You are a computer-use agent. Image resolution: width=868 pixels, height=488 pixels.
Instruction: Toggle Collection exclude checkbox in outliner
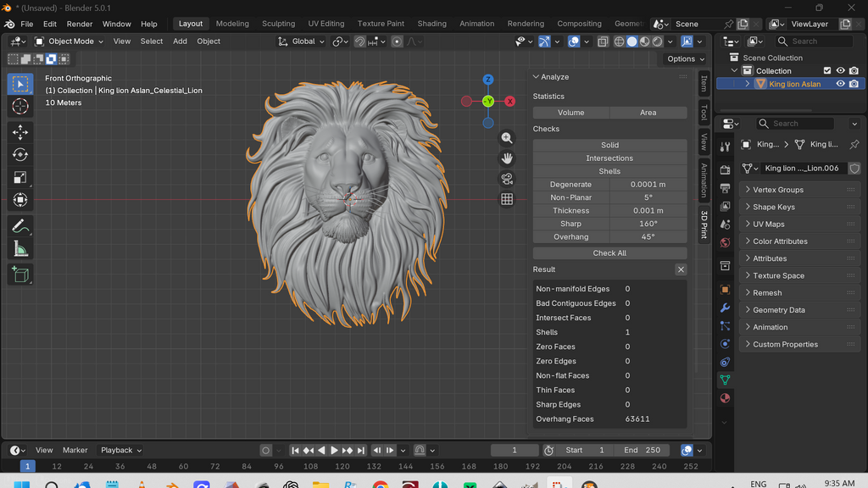coord(827,71)
